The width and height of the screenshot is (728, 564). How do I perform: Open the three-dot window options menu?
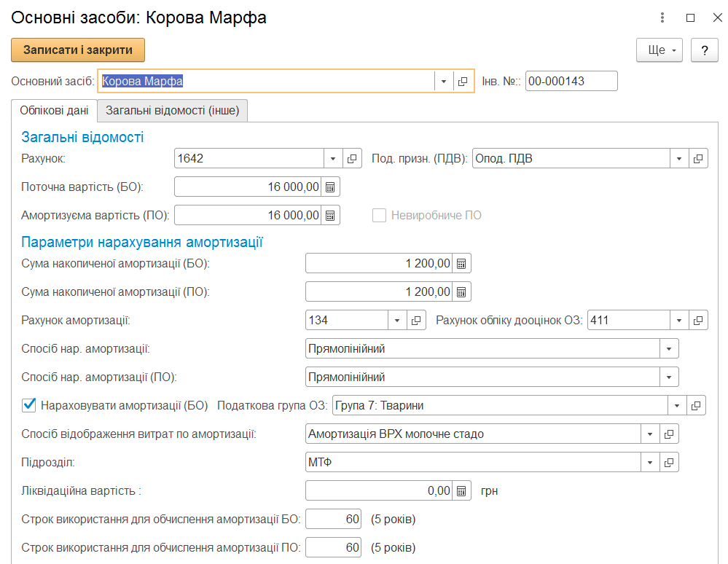point(662,17)
